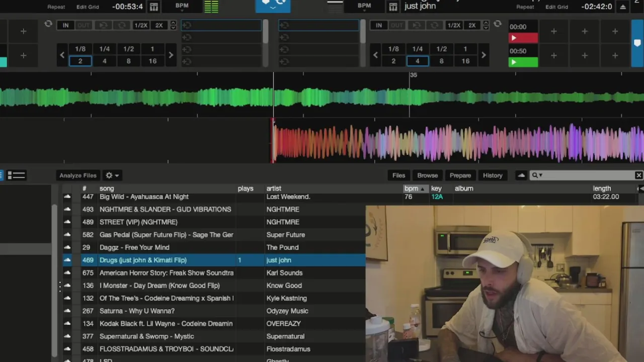644x362 pixels.
Task: Select 1/8 beat loop on left deck
Action: coord(80,49)
